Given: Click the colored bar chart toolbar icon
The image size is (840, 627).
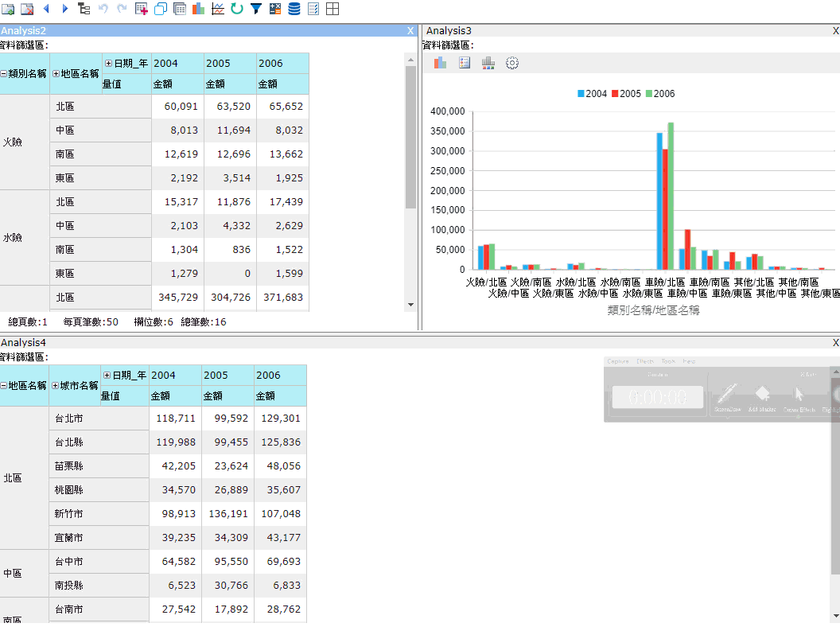Looking at the screenshot, I should 198,9.
